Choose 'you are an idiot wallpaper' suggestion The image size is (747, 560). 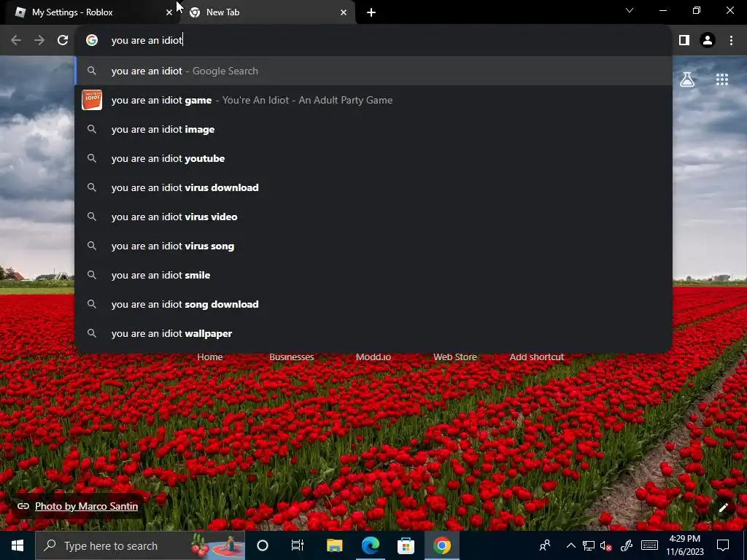coord(373,333)
